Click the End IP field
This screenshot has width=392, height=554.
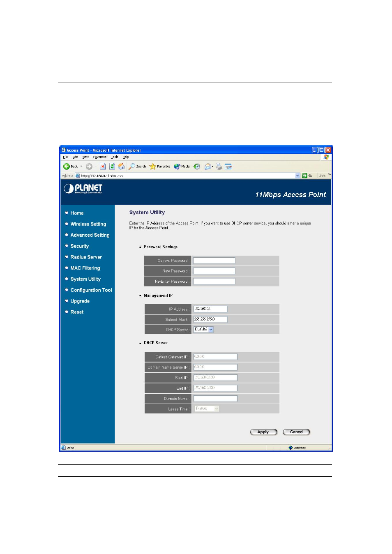tap(215, 388)
